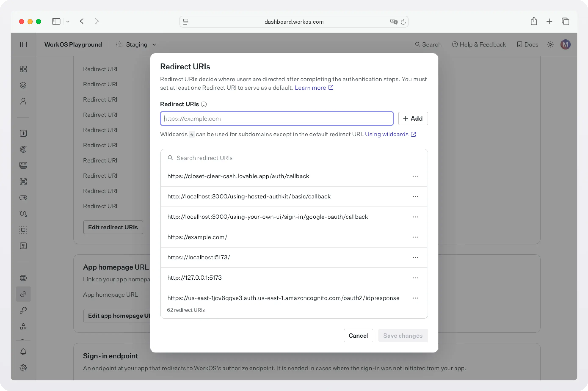Open the user management sidebar icon
The image size is (588, 391).
(23, 101)
